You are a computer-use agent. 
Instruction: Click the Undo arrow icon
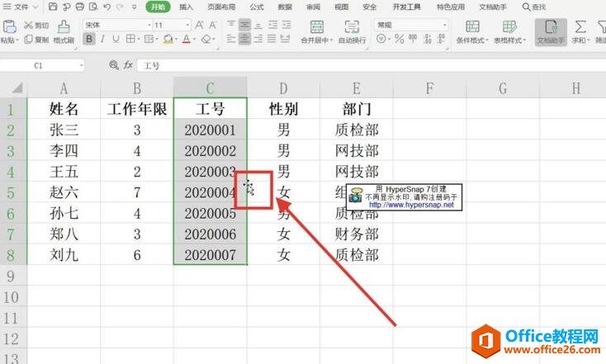(x=107, y=7)
